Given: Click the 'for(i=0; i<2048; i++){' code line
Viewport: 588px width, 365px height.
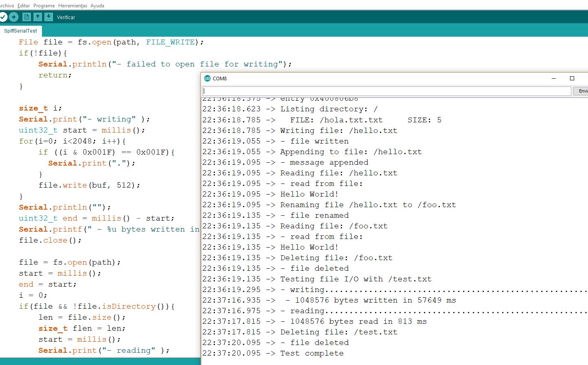Looking at the screenshot, I should (72, 141).
